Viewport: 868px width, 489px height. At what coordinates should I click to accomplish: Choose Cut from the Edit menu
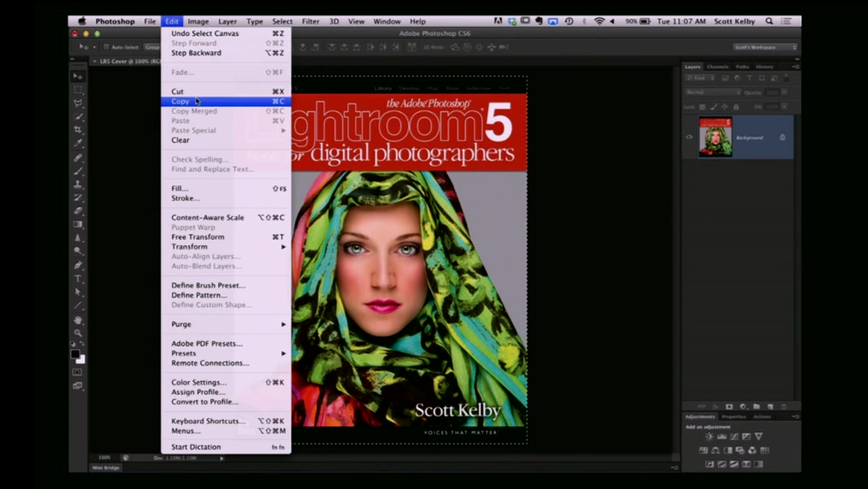226,92
